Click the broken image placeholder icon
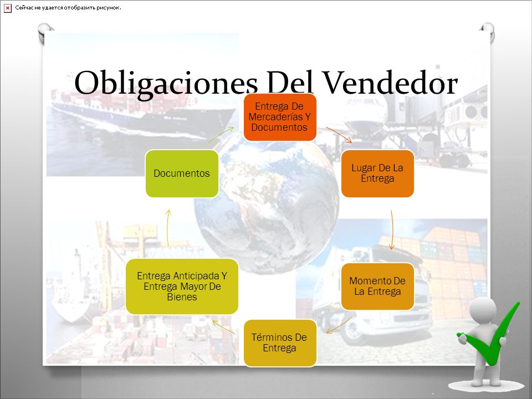The image size is (532, 399). [x=7, y=8]
